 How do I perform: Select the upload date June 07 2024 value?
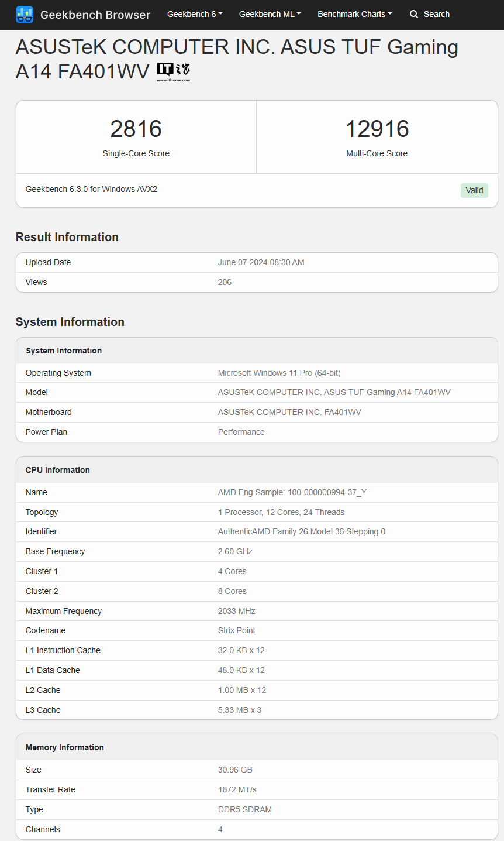click(x=261, y=262)
